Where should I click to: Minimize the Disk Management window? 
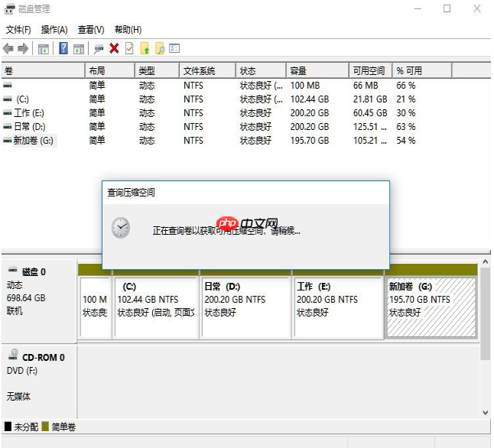(x=418, y=8)
